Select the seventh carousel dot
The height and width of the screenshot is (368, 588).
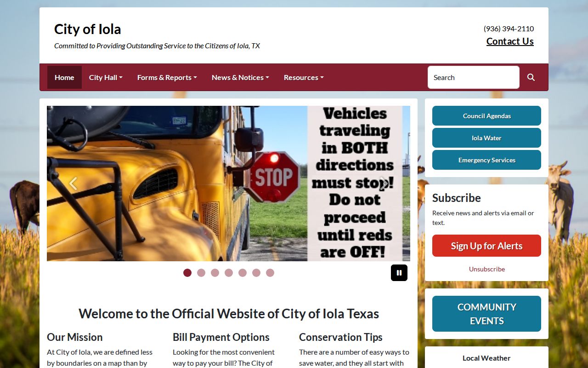point(270,273)
